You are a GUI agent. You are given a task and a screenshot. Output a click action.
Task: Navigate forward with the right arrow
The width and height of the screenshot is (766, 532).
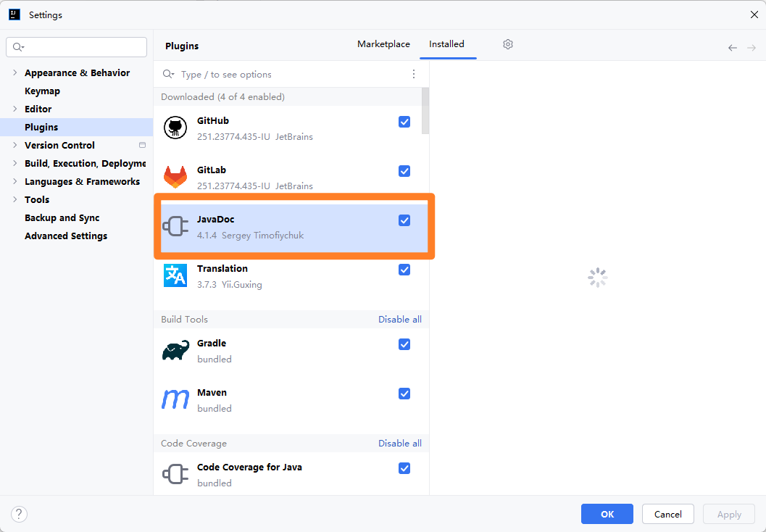pos(752,47)
